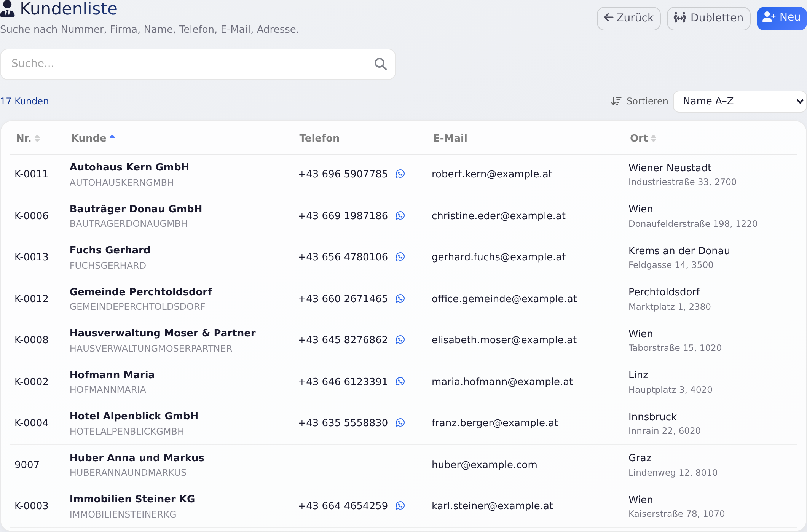Open Huber Anna und Markus record

137,458
